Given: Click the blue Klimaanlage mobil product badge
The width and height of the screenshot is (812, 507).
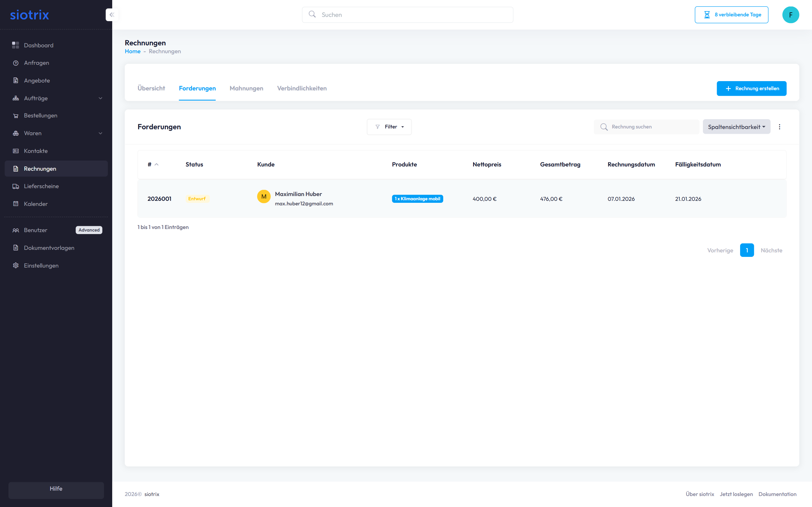Looking at the screenshot, I should point(417,199).
